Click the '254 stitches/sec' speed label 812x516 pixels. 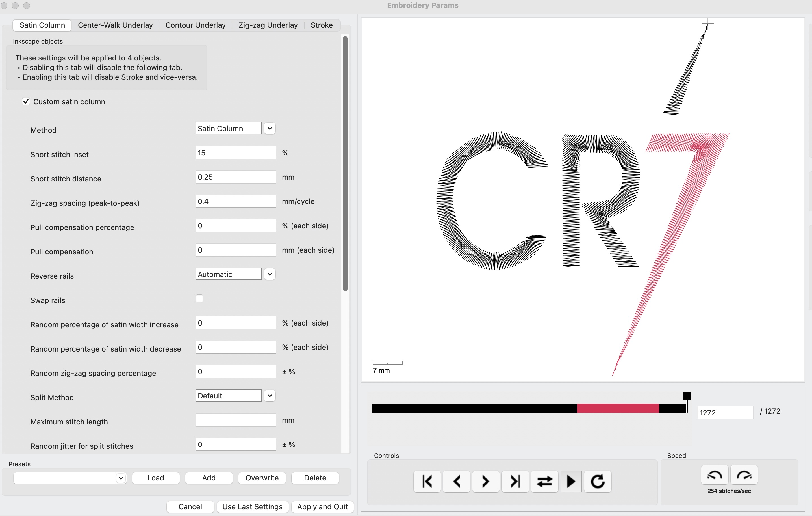click(729, 491)
